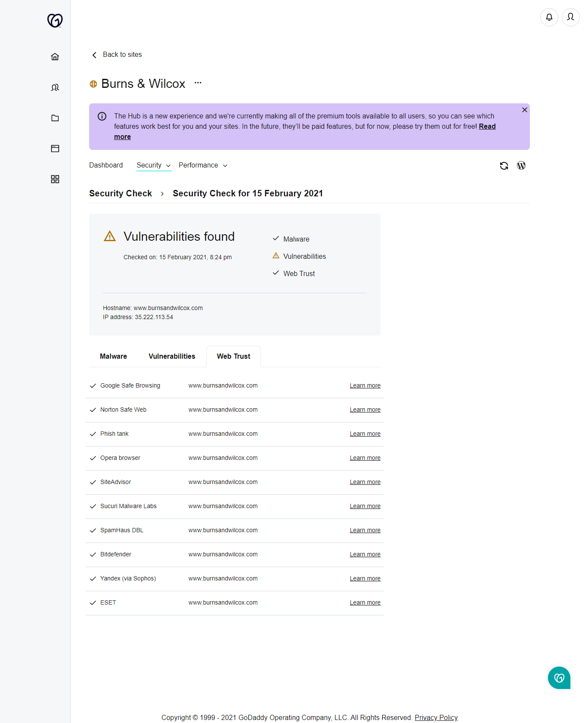
Task: Open Learn more for Yandex (via Sophos)
Action: 365,579
